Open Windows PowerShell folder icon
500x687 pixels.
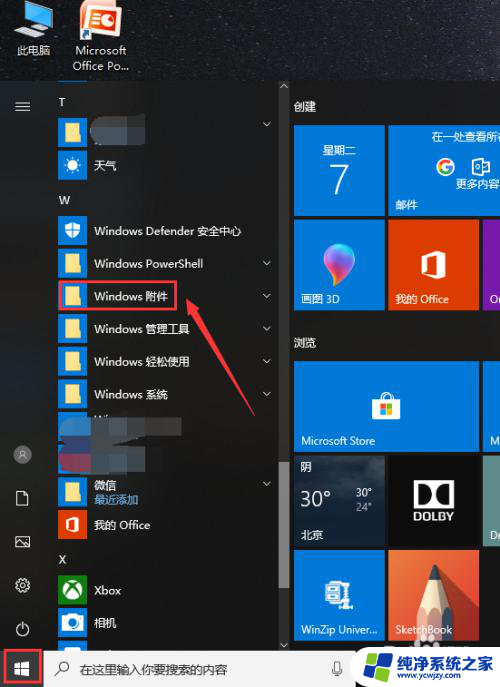coord(73,263)
